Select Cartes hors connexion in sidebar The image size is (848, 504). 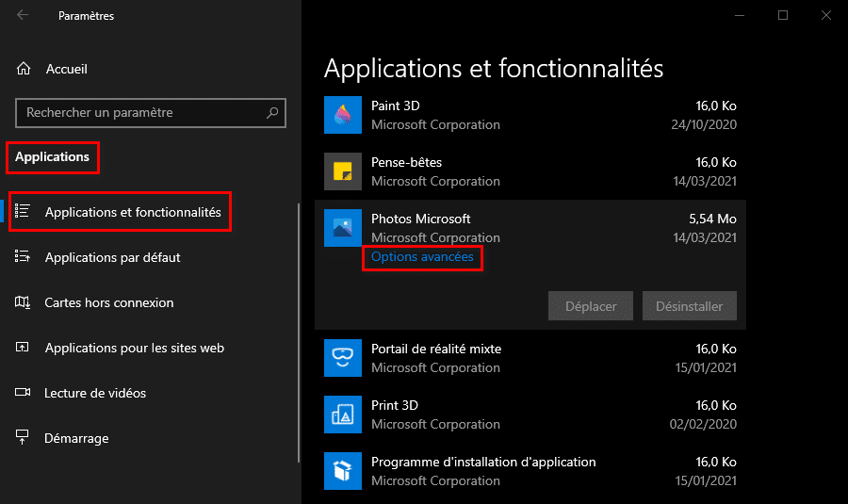coord(108,302)
